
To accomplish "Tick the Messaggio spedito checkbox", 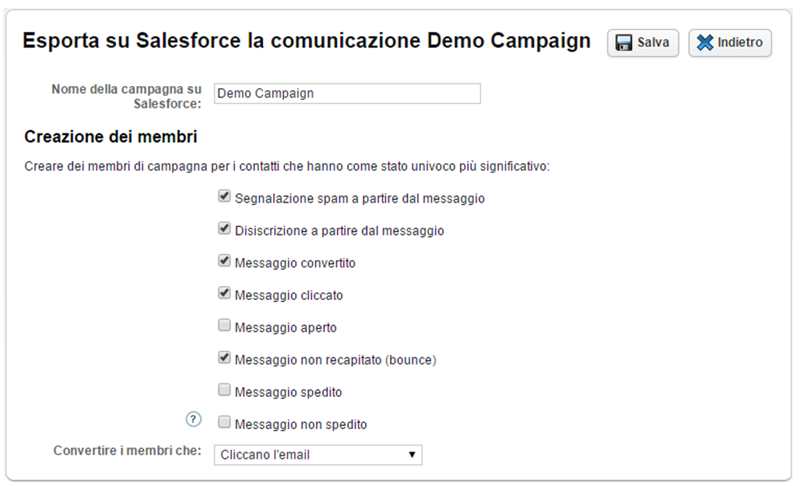I will click(225, 390).
